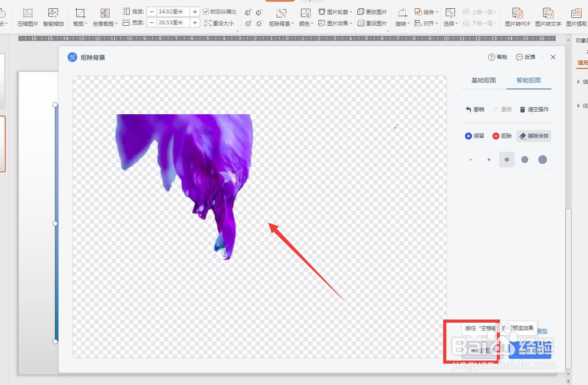Open 反馈 feedback in cutout dialog
Image resolution: width=588 pixels, height=385 pixels.
pyautogui.click(x=526, y=57)
